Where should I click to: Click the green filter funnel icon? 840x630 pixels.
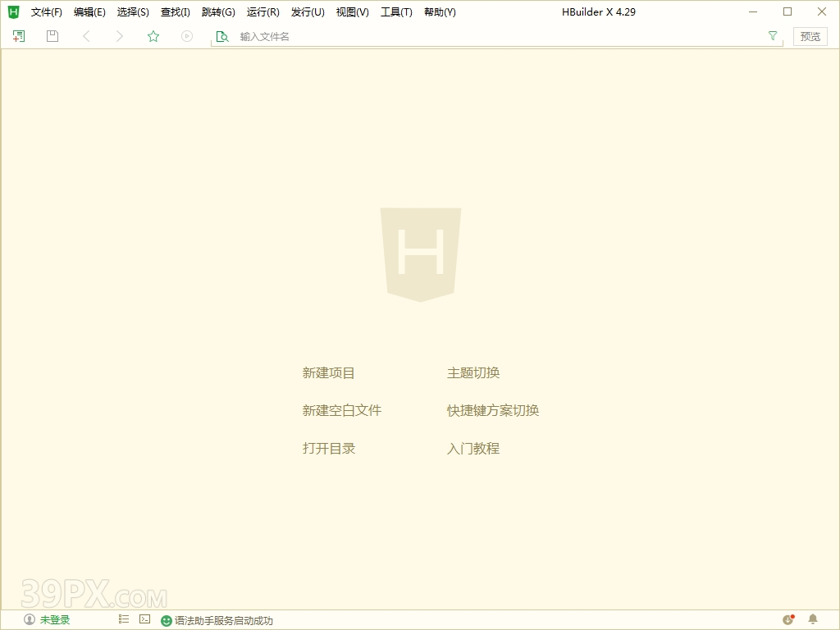point(773,36)
